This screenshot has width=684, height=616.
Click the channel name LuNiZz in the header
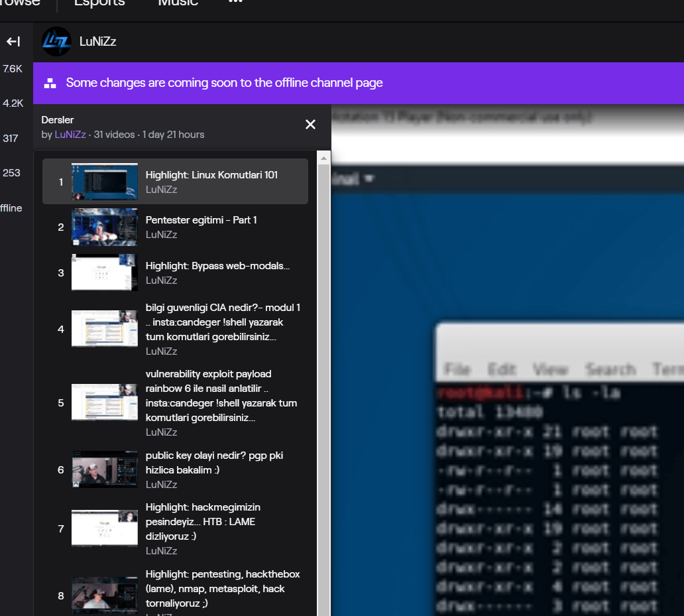coord(97,42)
